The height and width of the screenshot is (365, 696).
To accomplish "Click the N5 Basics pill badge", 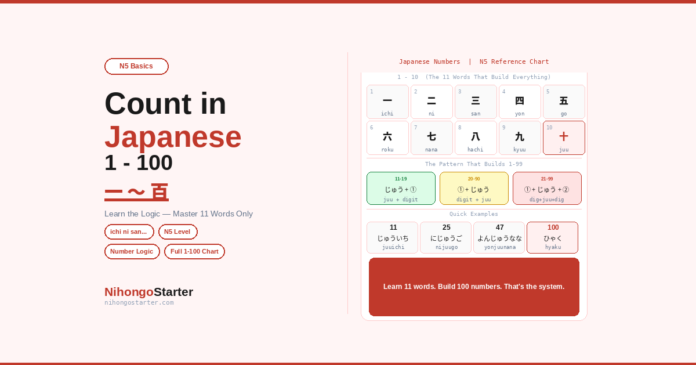I will (136, 66).
